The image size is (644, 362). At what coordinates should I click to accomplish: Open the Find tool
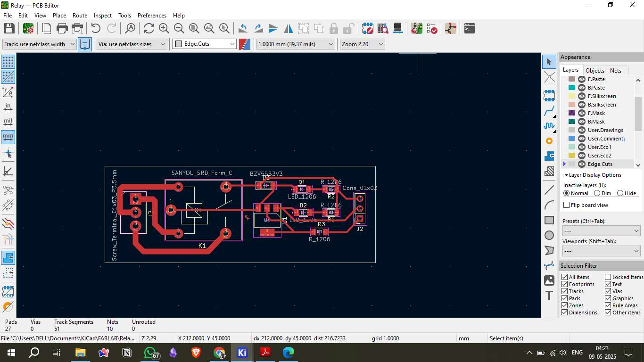(x=130, y=28)
